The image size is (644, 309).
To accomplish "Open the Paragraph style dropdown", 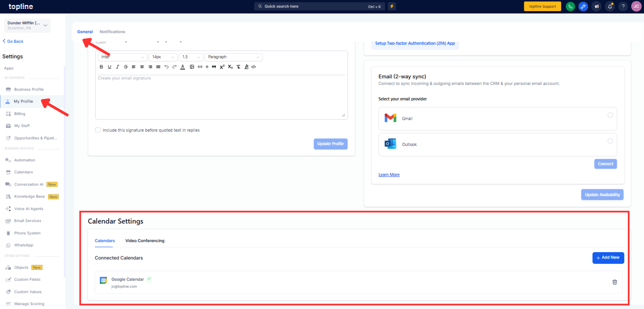I will pyautogui.click(x=234, y=57).
